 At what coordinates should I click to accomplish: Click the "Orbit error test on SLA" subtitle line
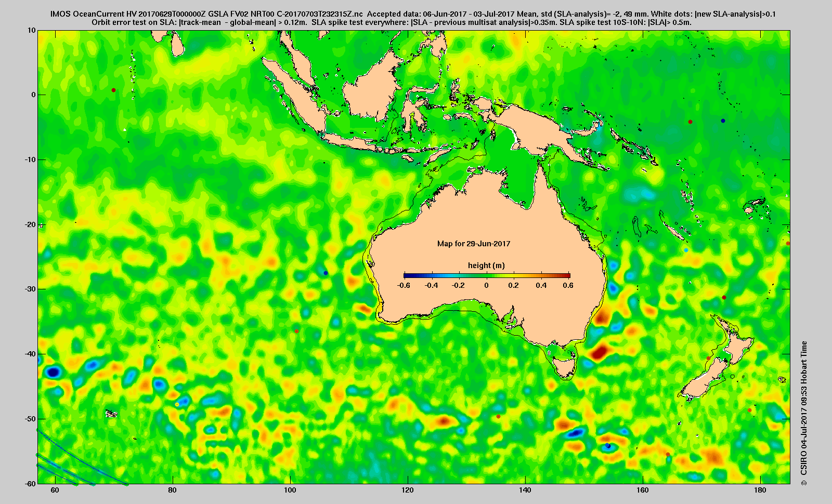point(392,22)
